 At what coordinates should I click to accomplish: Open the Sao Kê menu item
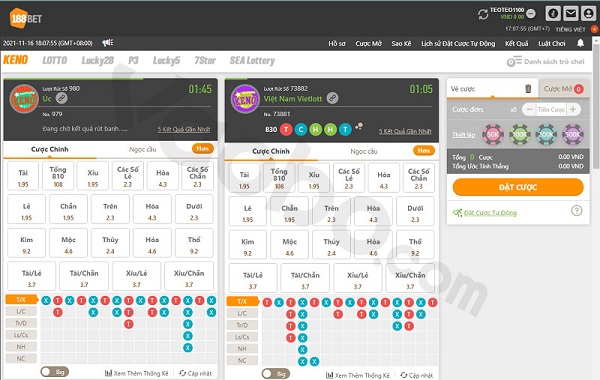click(x=401, y=44)
